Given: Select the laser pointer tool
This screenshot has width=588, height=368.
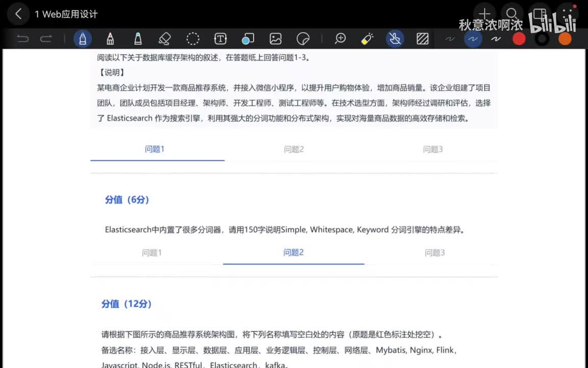Looking at the screenshot, I should (x=367, y=39).
